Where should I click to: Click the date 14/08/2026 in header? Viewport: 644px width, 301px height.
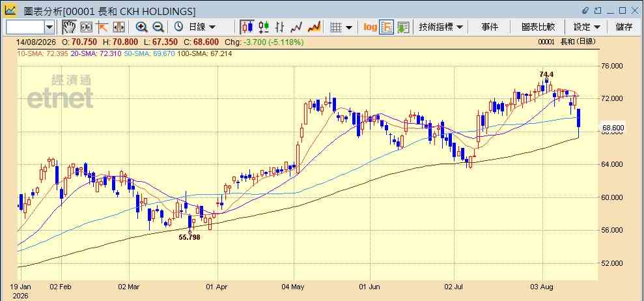[36, 42]
